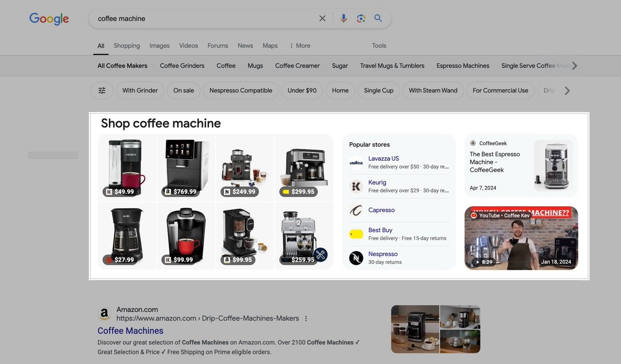
Task: Click the Best Buy yellow tag logo
Action: point(356,234)
